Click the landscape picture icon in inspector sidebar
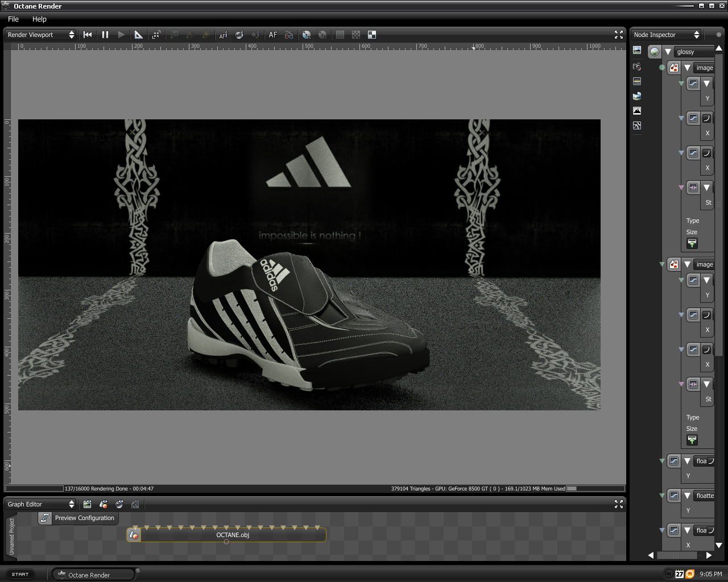 pyautogui.click(x=637, y=51)
